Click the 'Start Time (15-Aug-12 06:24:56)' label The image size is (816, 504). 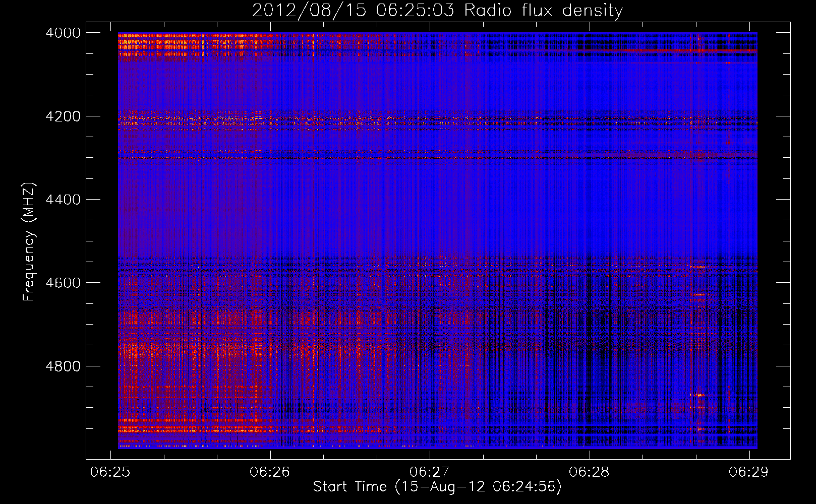coord(437,487)
